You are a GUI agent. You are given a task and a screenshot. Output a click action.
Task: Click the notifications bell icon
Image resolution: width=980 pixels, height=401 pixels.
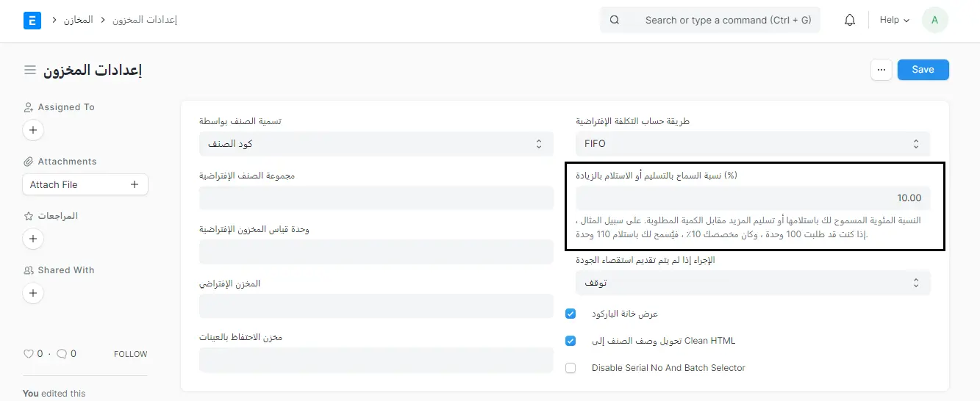pyautogui.click(x=850, y=21)
